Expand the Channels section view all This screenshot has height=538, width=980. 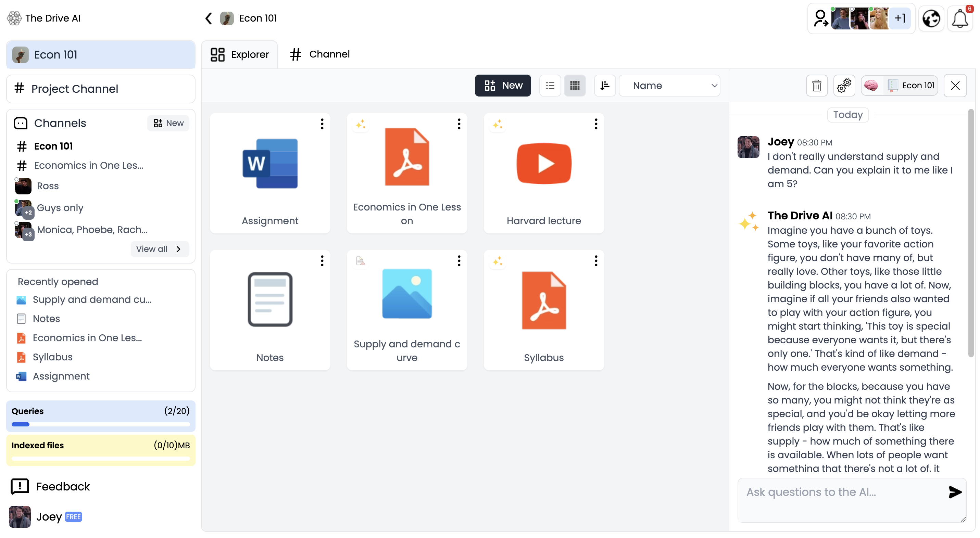click(158, 249)
